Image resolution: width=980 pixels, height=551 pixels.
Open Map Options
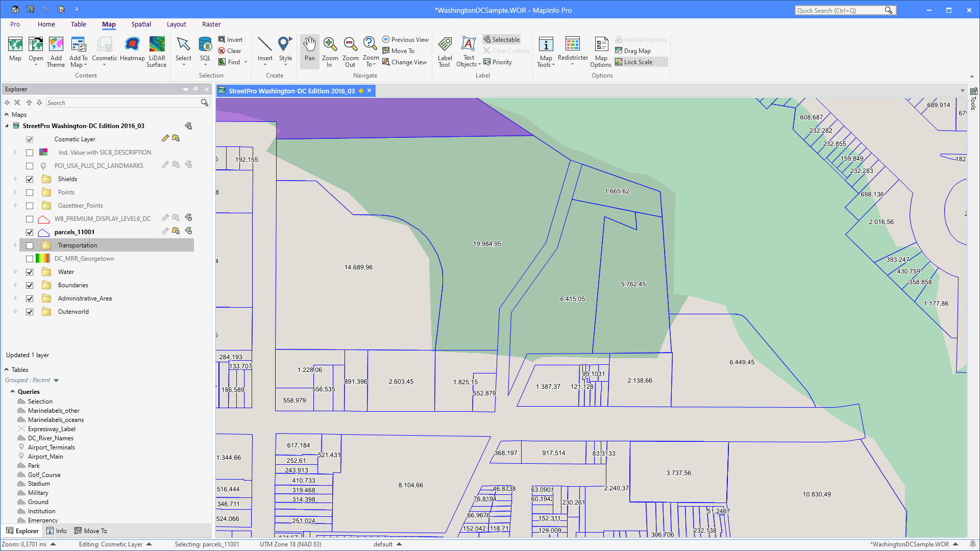point(601,51)
